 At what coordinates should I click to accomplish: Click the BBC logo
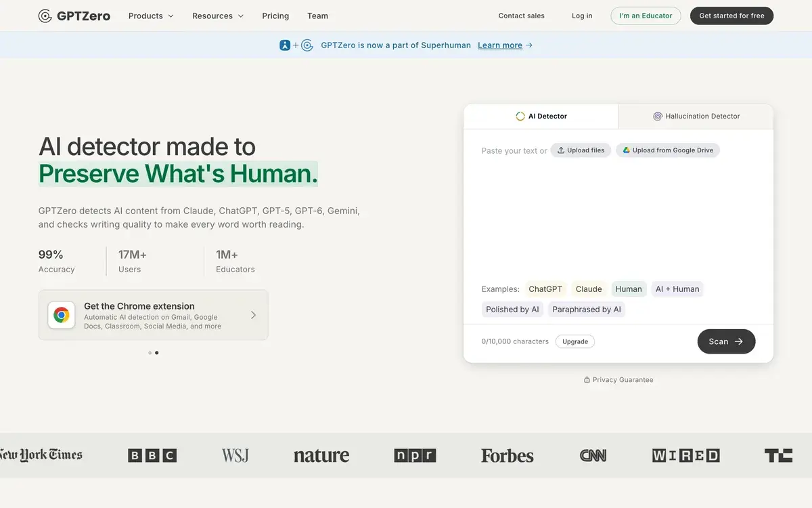pyautogui.click(x=152, y=456)
